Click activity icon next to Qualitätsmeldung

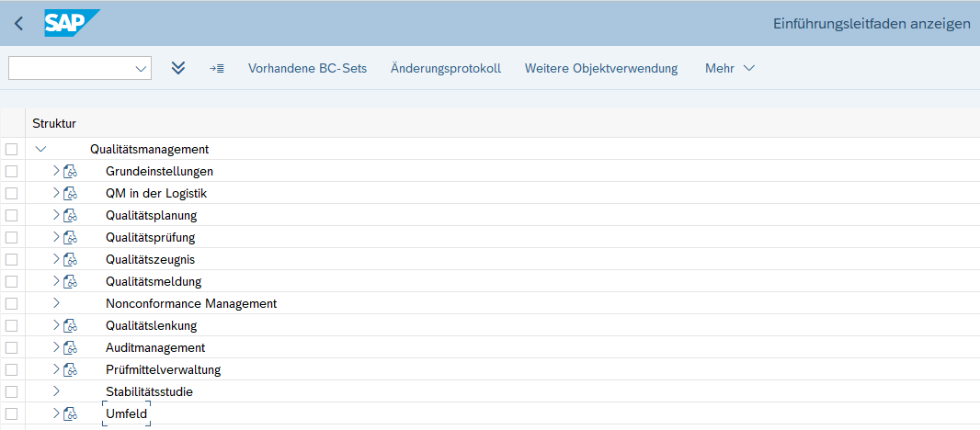pos(71,281)
